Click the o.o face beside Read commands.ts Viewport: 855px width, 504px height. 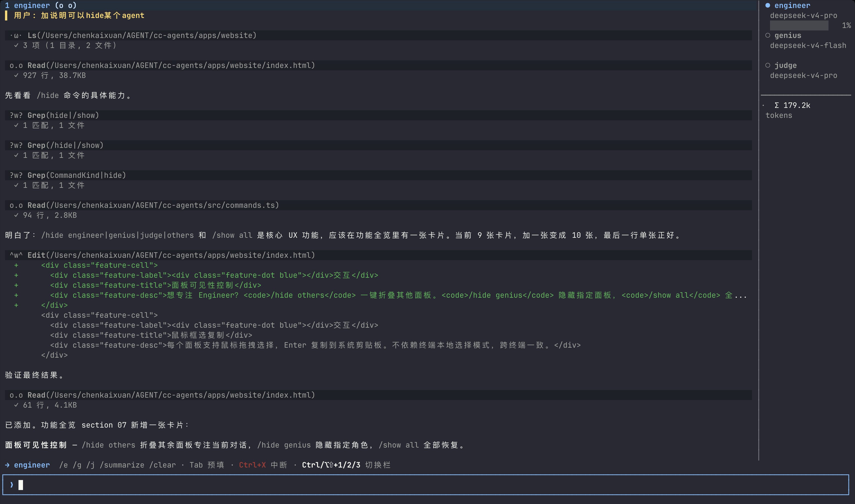[16, 205]
